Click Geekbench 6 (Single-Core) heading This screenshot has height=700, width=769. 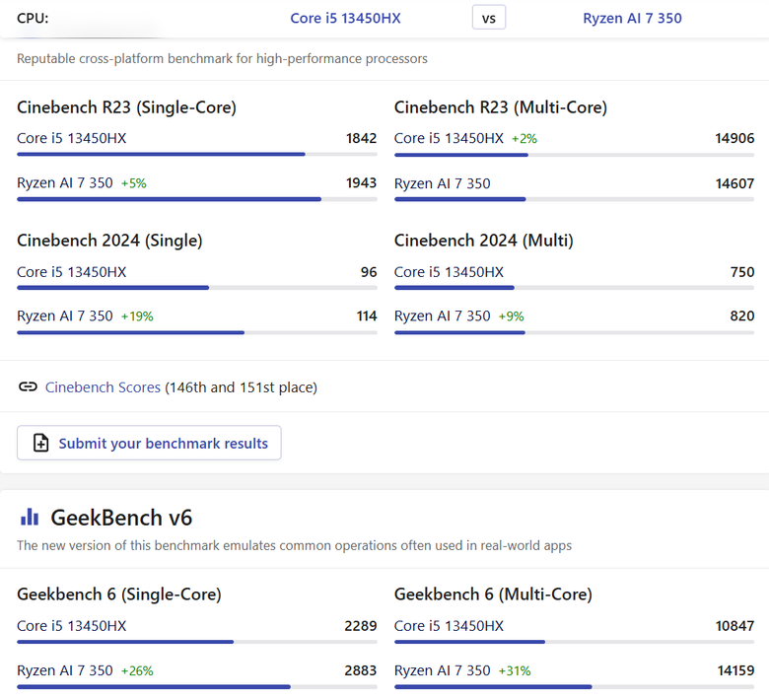pyautogui.click(x=119, y=595)
